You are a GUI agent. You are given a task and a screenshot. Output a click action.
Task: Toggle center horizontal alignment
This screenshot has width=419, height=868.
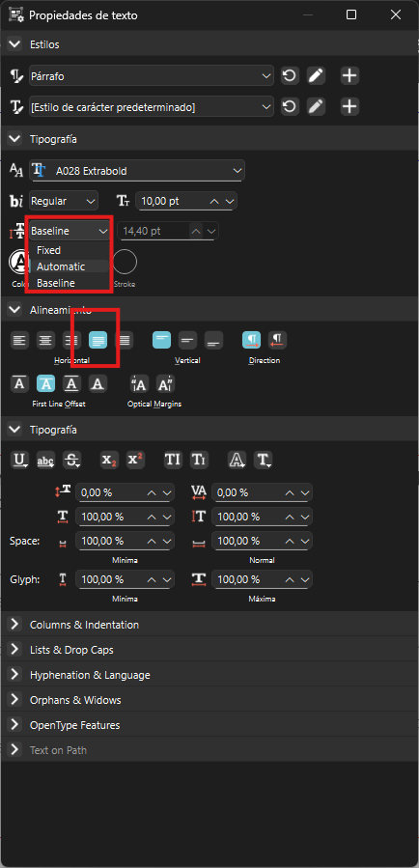[46, 340]
